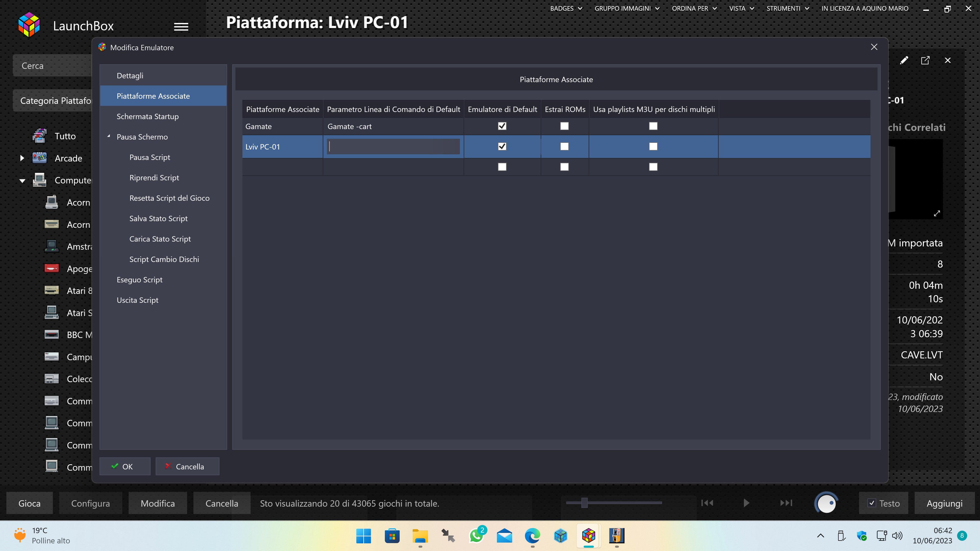Click the Colecovision platform icon

pyautogui.click(x=52, y=379)
